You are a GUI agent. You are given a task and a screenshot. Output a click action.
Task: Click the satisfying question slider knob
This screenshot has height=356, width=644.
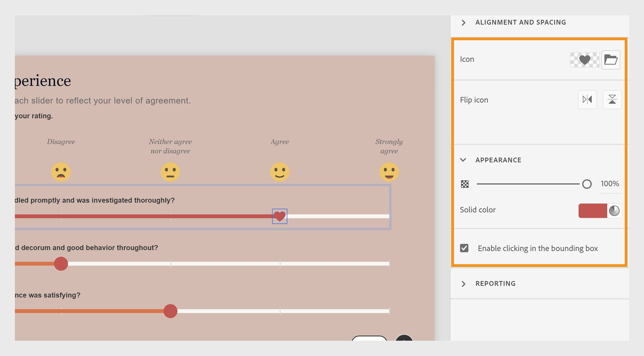click(170, 311)
